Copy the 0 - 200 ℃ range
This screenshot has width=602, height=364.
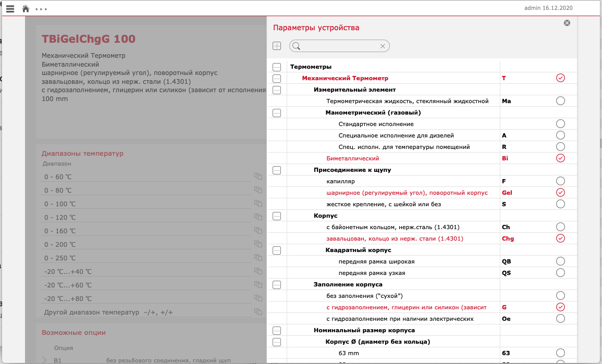pos(258,244)
